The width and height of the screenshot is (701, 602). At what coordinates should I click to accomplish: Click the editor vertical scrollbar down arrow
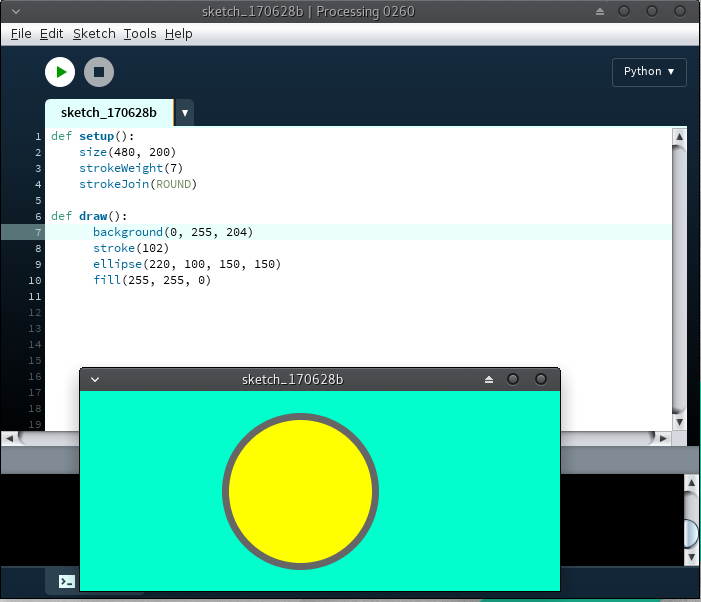click(x=679, y=422)
